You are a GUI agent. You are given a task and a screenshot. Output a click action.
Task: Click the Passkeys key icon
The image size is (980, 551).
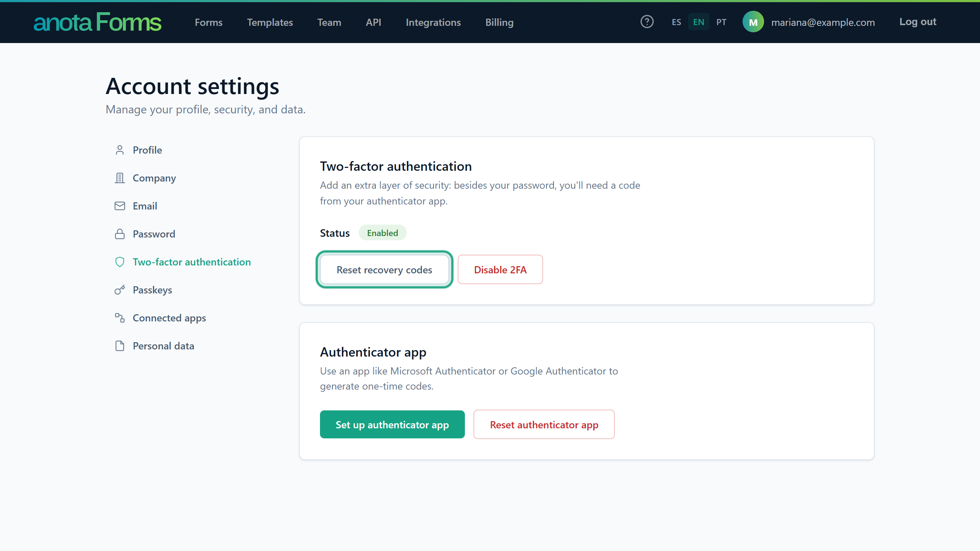click(x=119, y=290)
